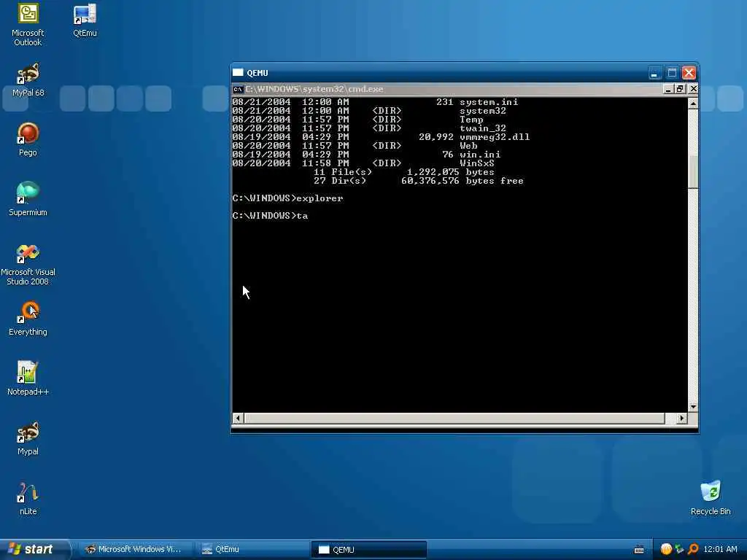This screenshot has width=747, height=560.
Task: Switch to Microsoft Windows Vi... taskbar button
Action: pyautogui.click(x=134, y=549)
